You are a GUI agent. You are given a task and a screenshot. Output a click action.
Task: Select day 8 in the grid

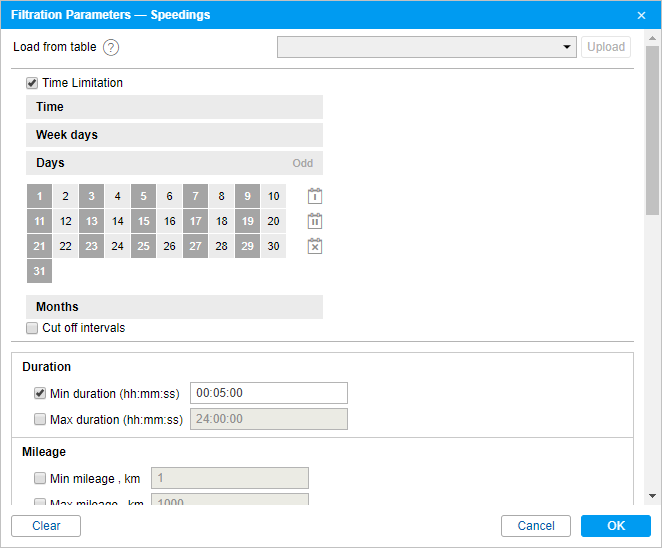pyautogui.click(x=221, y=196)
